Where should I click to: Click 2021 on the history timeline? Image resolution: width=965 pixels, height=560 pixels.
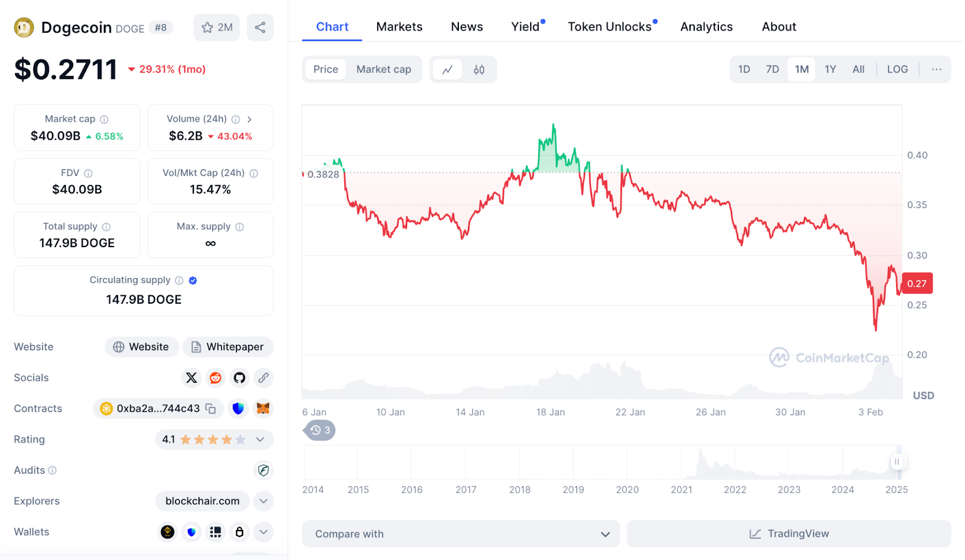(682, 489)
